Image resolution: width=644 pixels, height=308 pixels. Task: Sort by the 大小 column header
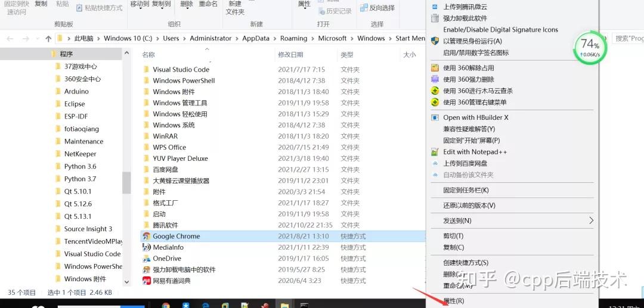408,55
